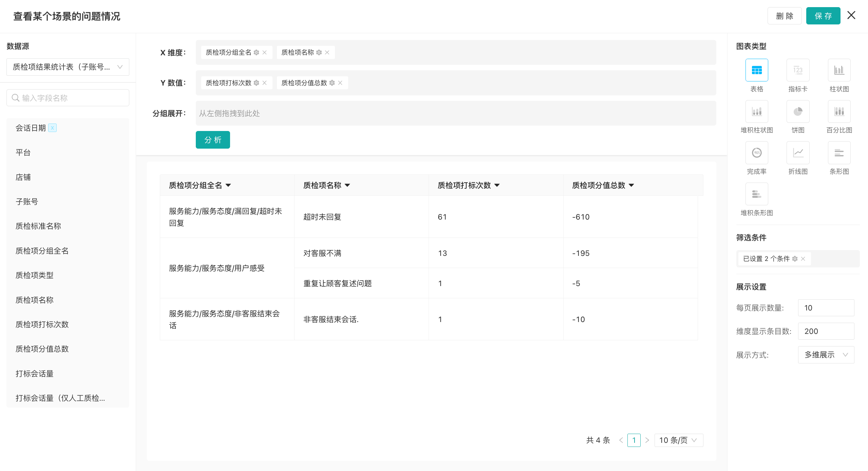Open settings gear on 质检项分组全名 X tag
868x471 pixels.
pyautogui.click(x=257, y=53)
